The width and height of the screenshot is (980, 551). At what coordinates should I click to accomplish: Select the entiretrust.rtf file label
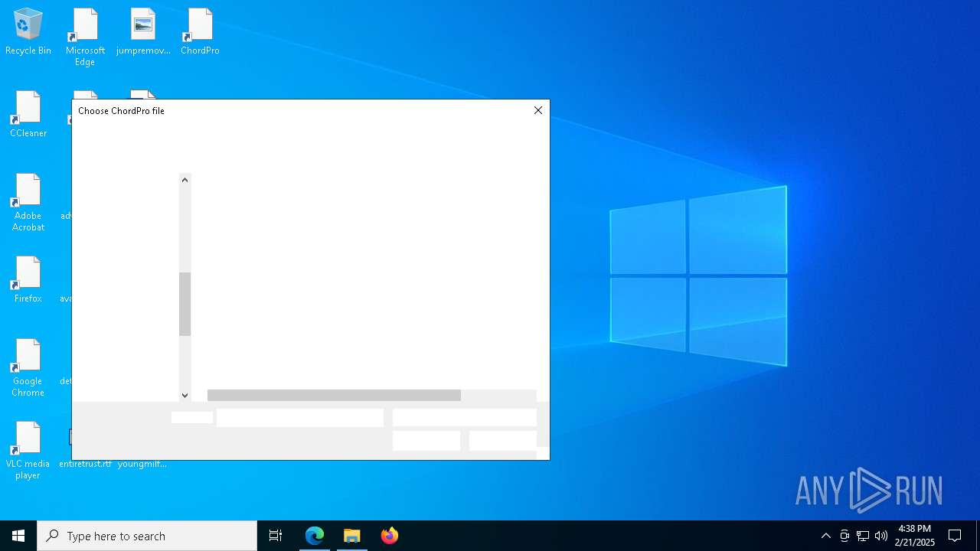(x=85, y=464)
